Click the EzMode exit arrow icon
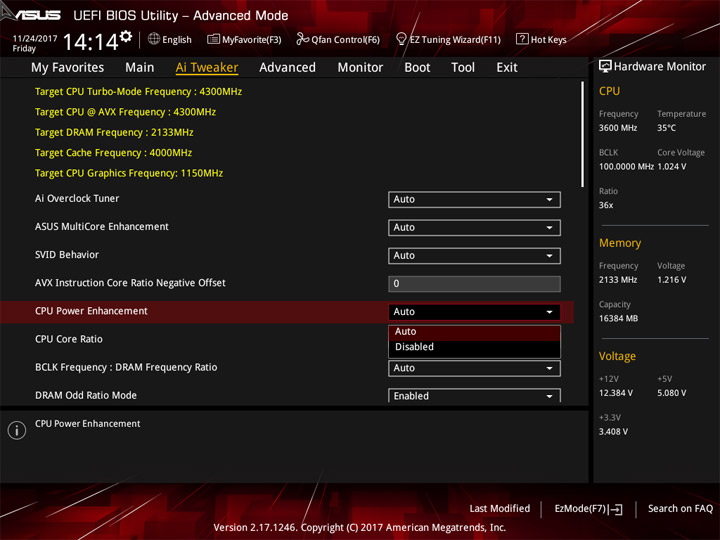Viewport: 720px width, 540px height. (615, 509)
